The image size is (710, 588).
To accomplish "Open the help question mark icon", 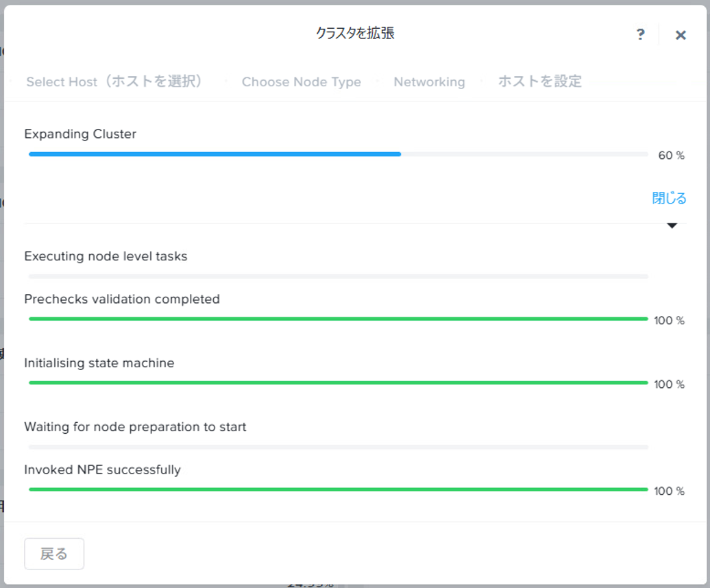I will [x=640, y=34].
